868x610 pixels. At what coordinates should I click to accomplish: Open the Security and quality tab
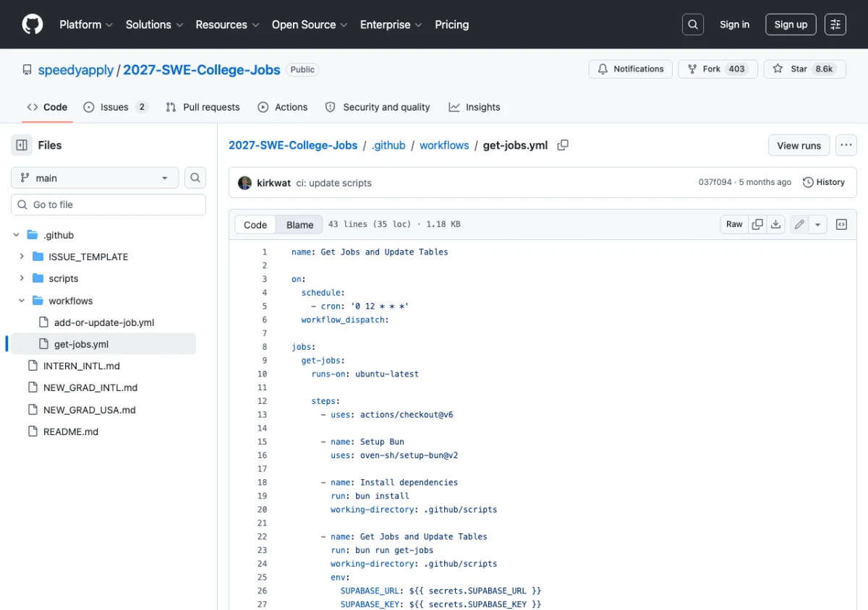point(378,107)
